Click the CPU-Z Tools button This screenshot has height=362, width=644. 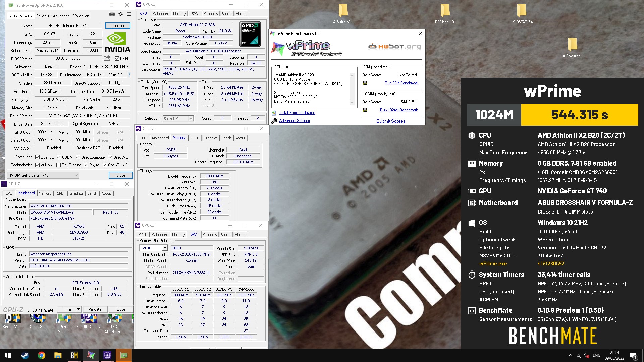[x=66, y=309]
